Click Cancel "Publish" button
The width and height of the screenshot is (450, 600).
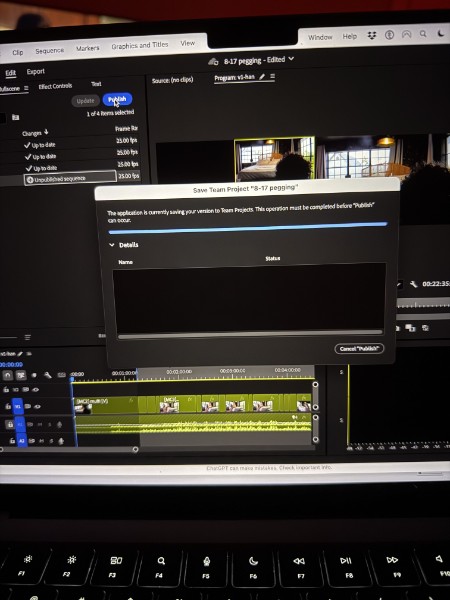click(359, 348)
